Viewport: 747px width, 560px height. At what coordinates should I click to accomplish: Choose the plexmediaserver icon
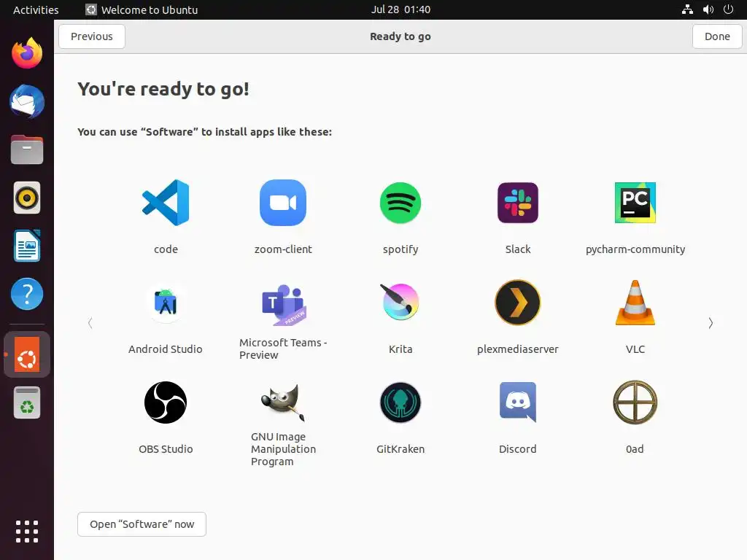(518, 303)
